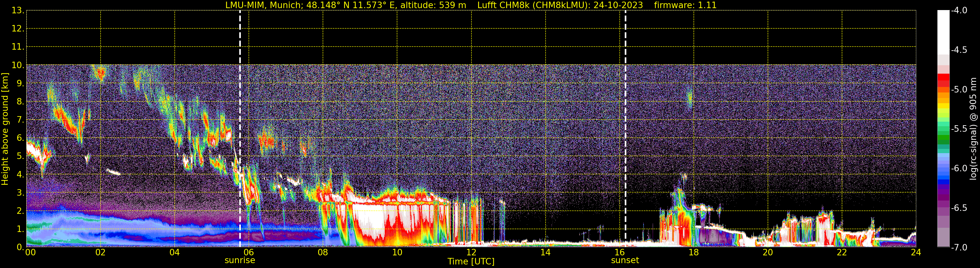Click the height axis tick label 6.

tap(20, 138)
